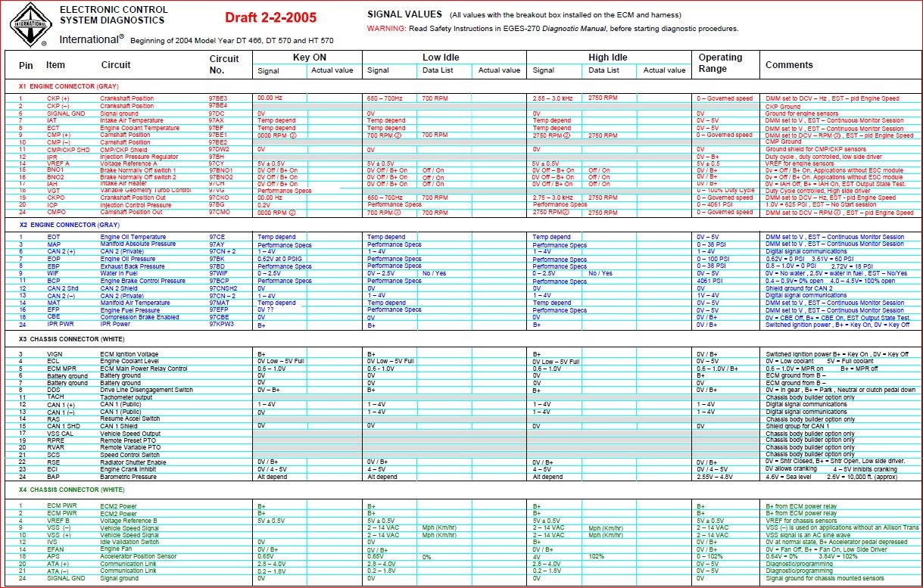This screenshot has height=588, width=923.
Task: Click the 'Water In Fuel' circuit cell
Action: [119, 273]
